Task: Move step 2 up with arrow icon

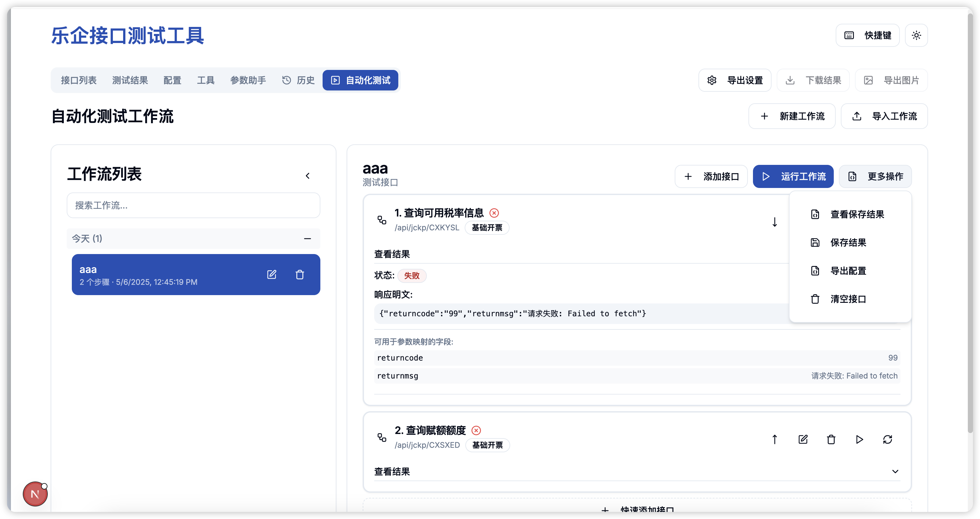Action: coord(774,439)
